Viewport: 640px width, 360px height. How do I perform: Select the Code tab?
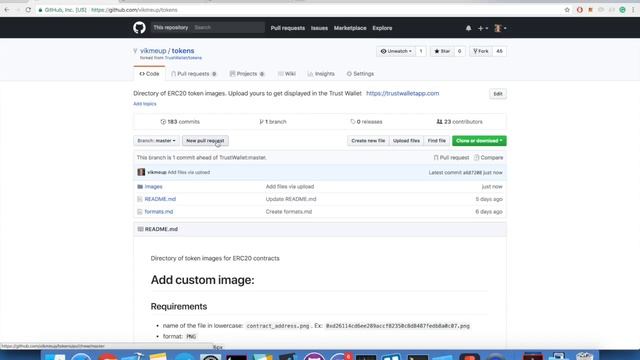click(x=149, y=74)
